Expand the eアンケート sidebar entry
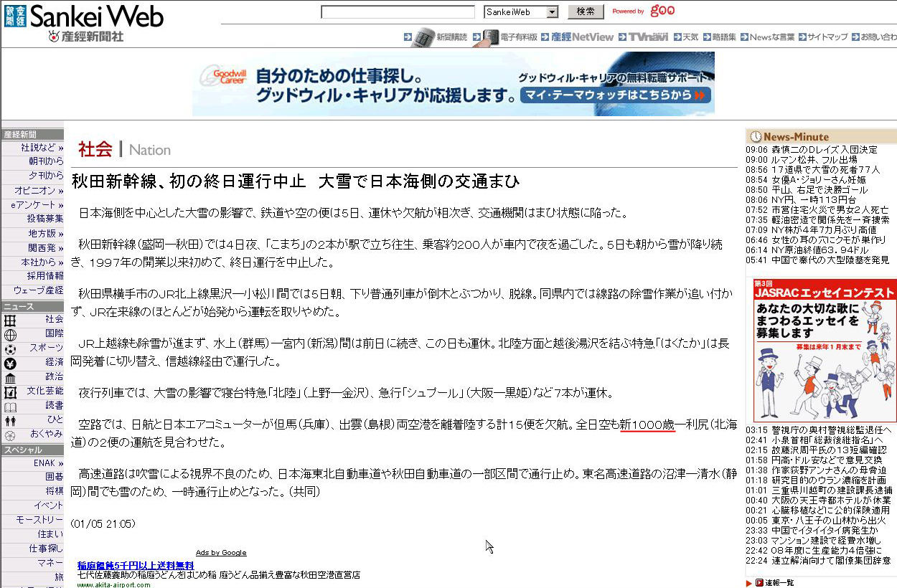 tap(37, 205)
